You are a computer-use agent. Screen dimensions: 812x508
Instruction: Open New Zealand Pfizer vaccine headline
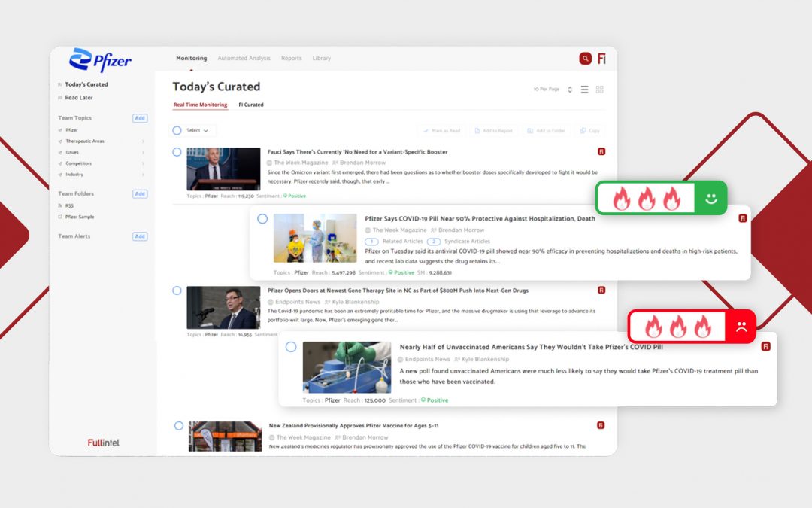(x=353, y=425)
